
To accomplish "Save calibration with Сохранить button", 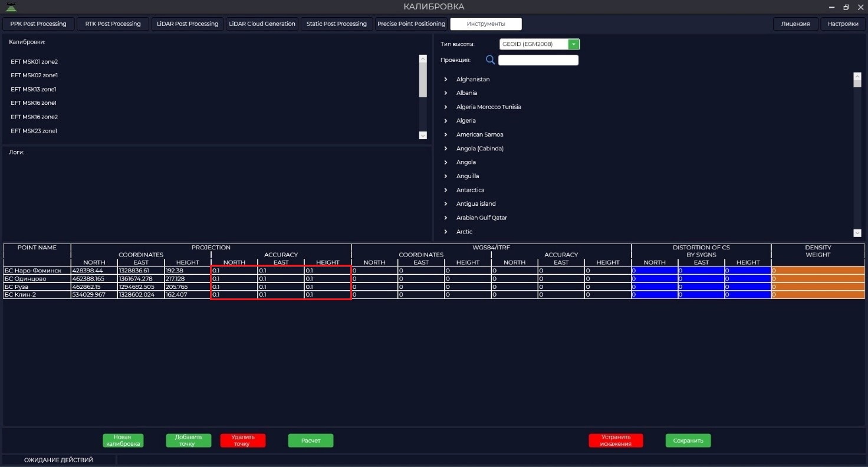I will pyautogui.click(x=688, y=440).
